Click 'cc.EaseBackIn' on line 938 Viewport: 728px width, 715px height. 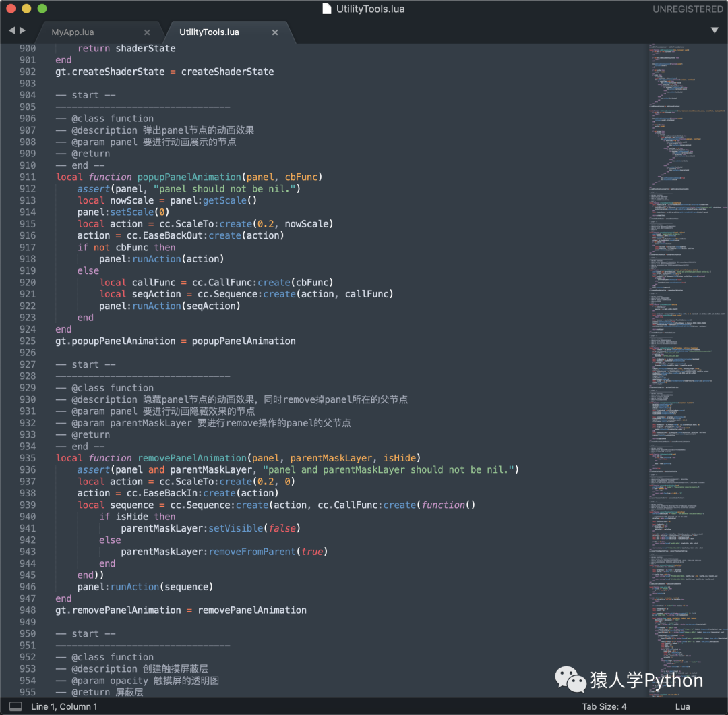162,493
